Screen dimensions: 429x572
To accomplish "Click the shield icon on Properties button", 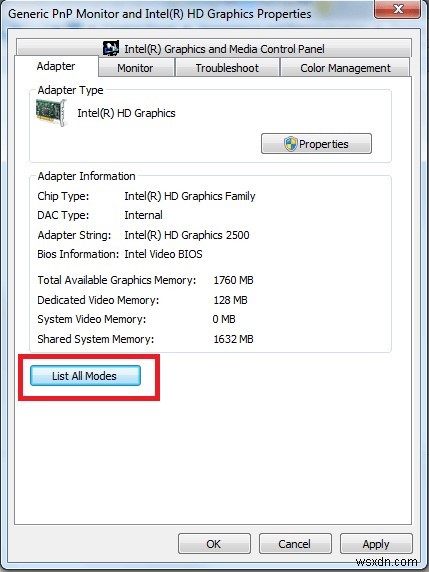I will point(290,144).
